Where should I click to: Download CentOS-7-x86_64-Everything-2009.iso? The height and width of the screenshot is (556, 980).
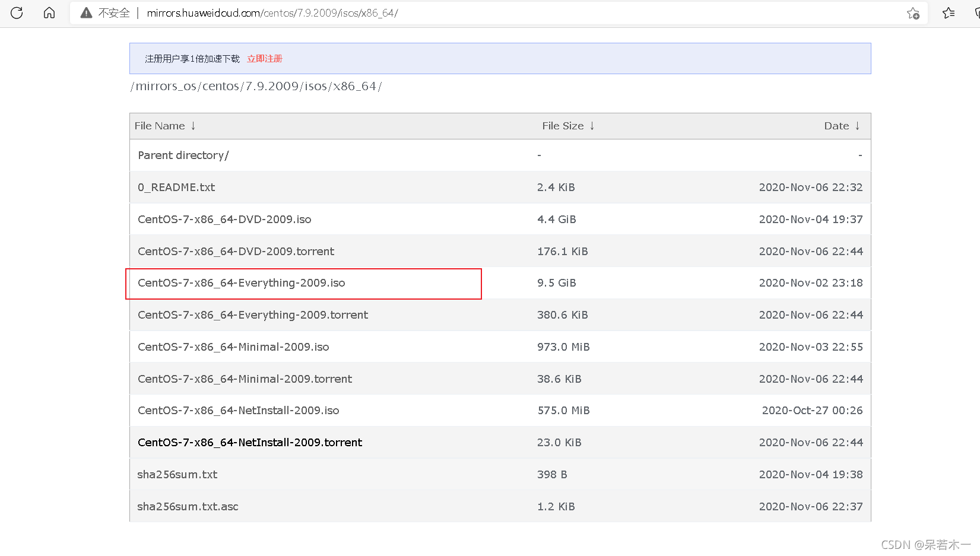coord(242,283)
